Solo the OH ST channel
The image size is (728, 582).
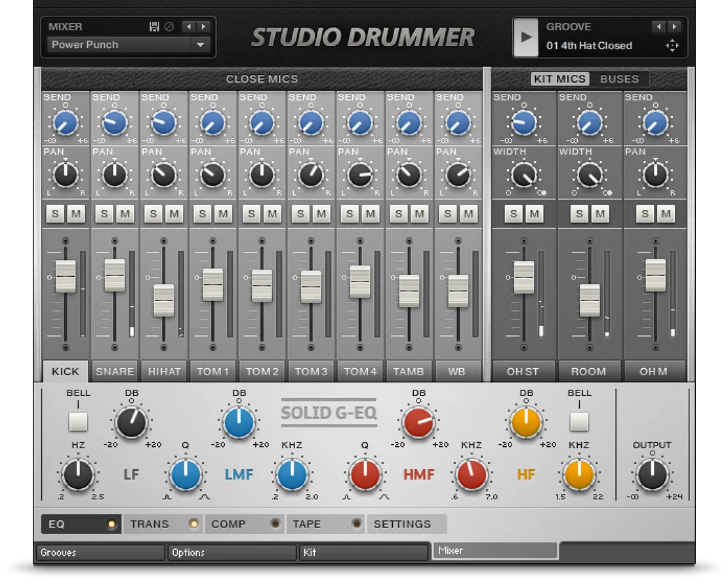coord(514,214)
